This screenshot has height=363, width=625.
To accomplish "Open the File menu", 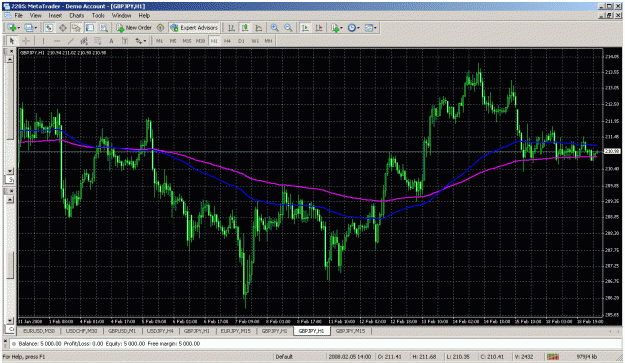I will pyautogui.click(x=18, y=16).
